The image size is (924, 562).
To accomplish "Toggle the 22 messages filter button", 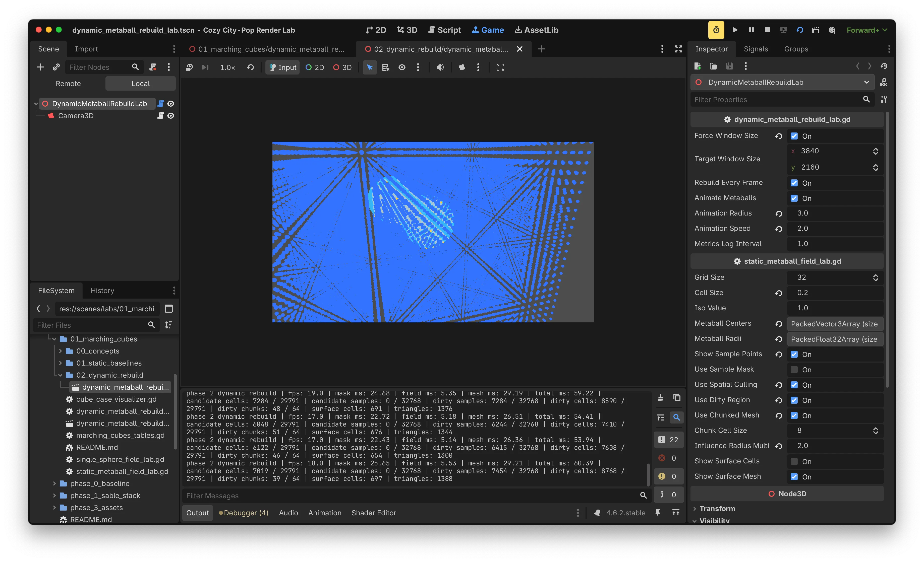I will click(x=669, y=440).
